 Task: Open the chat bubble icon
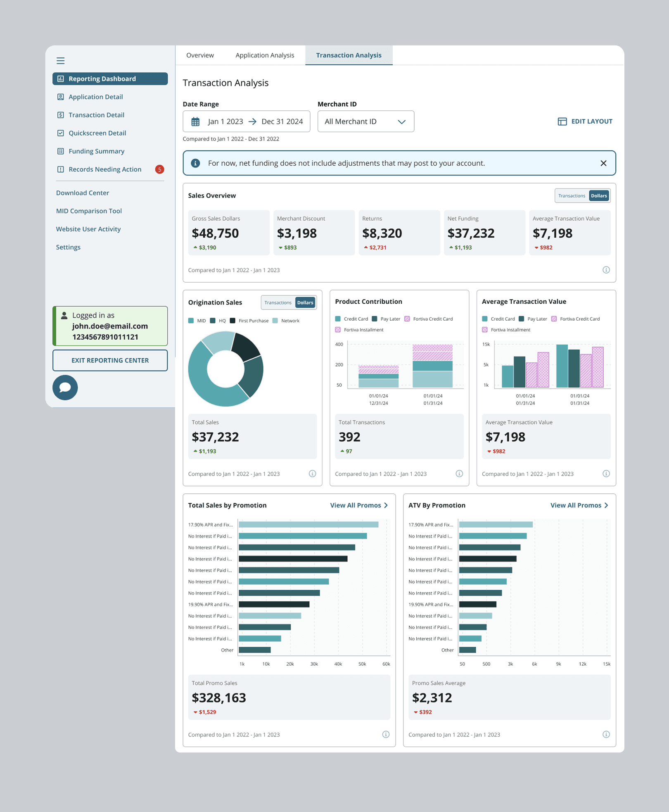tap(65, 388)
